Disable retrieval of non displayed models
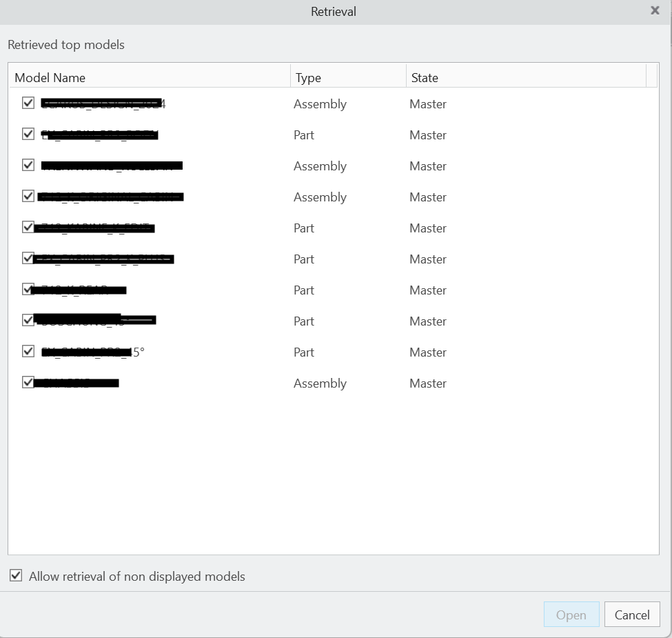This screenshot has height=638, width=672. coord(15,576)
